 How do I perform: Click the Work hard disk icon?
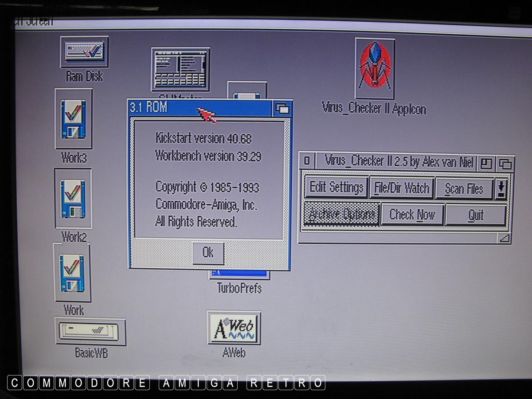(72, 272)
